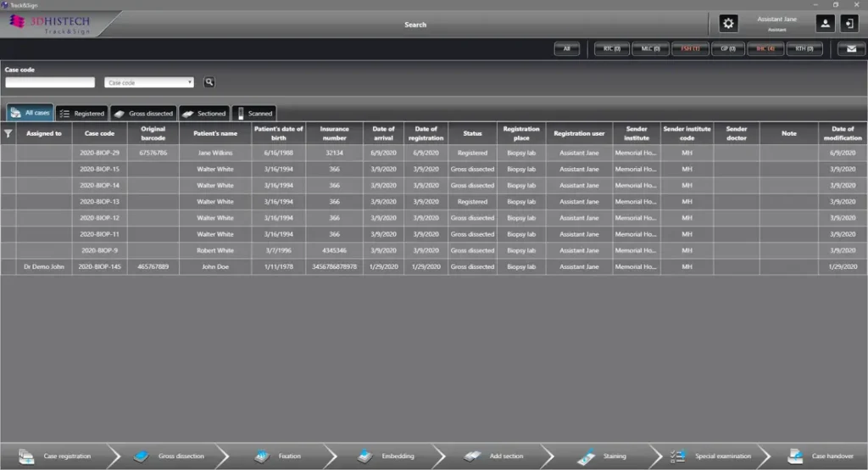
Task: Select case 2020-BIOP-29
Action: (100, 153)
